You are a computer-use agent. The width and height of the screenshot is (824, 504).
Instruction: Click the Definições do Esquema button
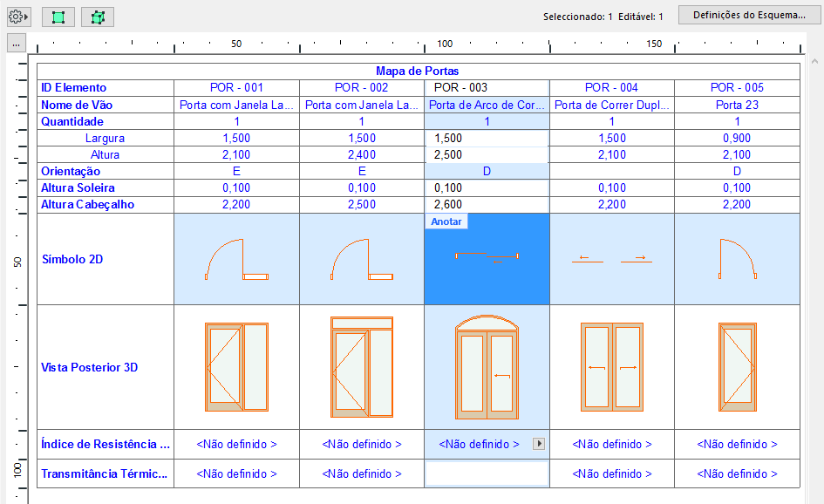[x=748, y=13]
